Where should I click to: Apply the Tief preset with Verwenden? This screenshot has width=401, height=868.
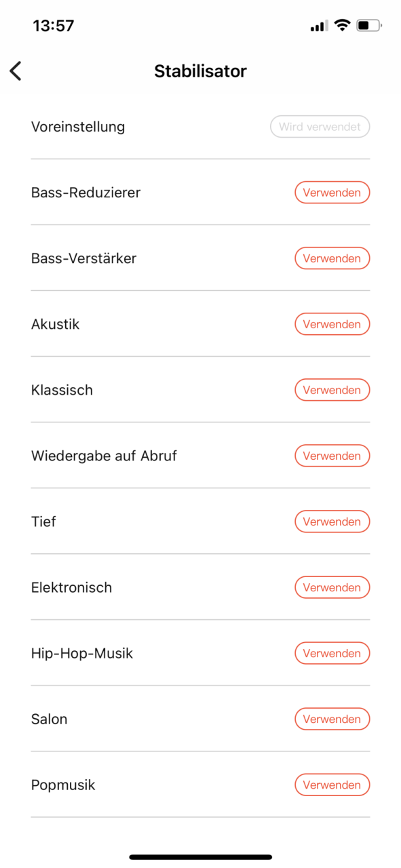tap(332, 521)
